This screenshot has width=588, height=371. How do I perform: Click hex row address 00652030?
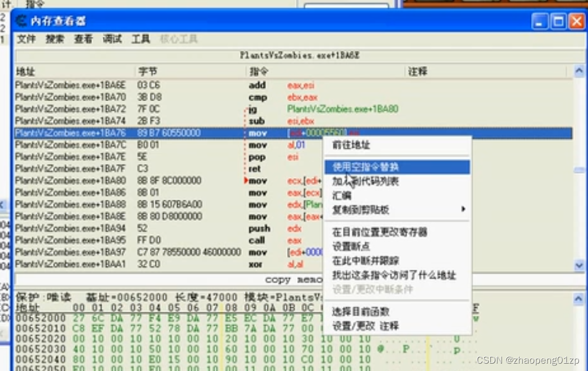41,349
